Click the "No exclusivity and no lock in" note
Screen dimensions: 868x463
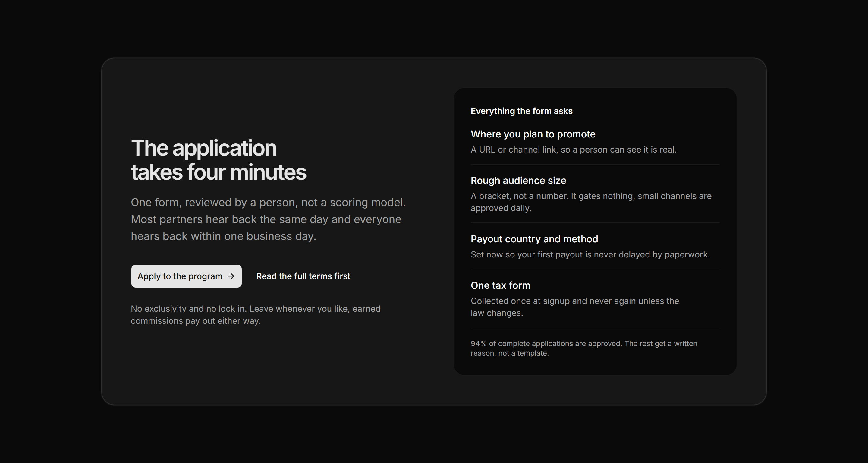(x=255, y=315)
